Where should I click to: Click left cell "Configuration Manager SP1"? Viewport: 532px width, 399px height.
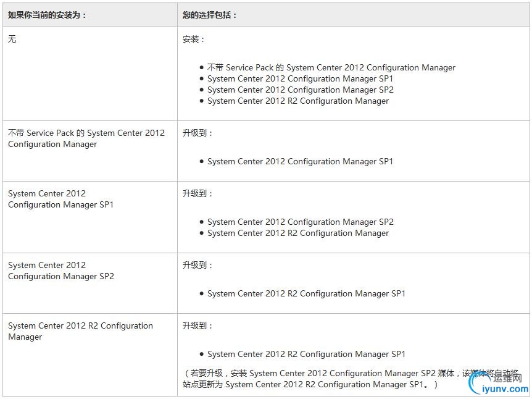61,199
